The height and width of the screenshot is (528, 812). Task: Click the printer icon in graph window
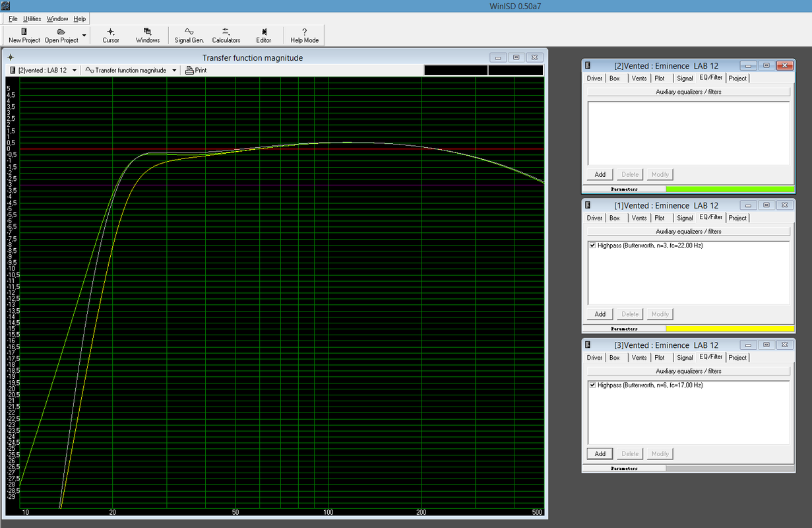(189, 70)
